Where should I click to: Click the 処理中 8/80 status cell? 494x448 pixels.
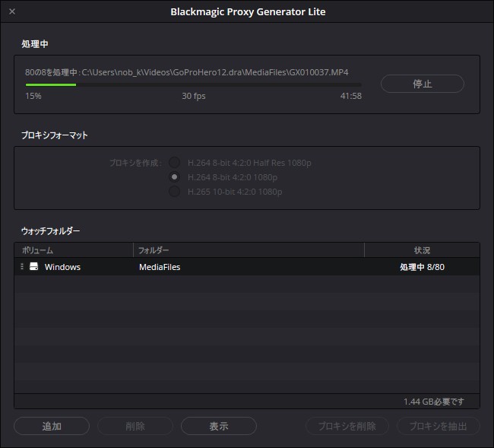422,267
